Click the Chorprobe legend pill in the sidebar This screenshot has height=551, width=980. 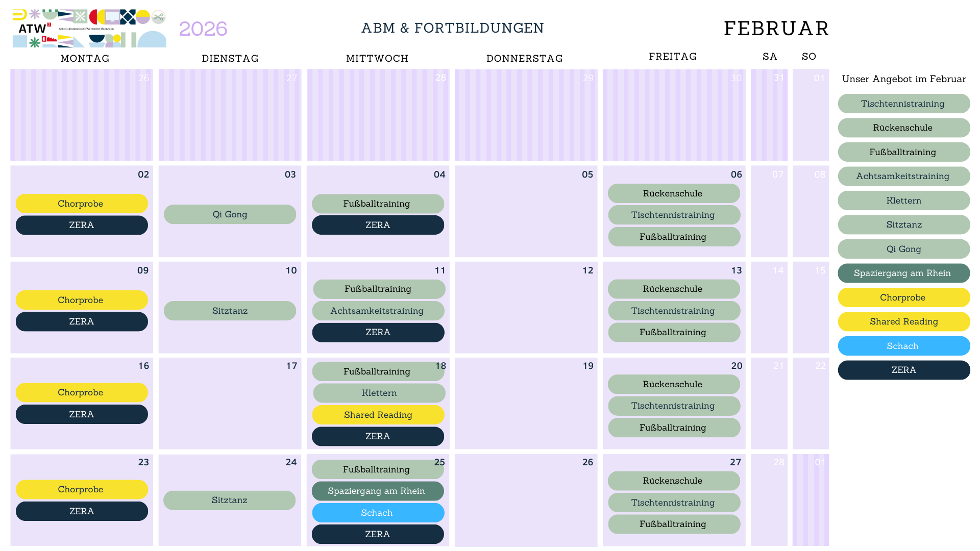(903, 297)
